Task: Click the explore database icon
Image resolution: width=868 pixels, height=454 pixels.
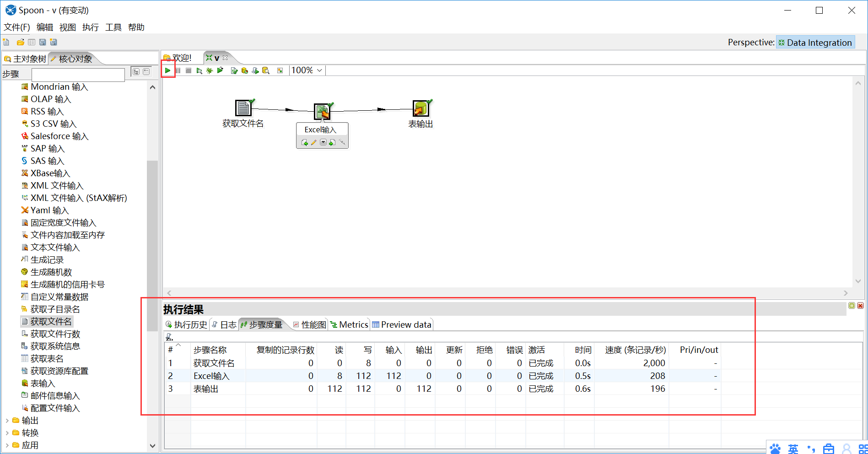Action: click(266, 70)
